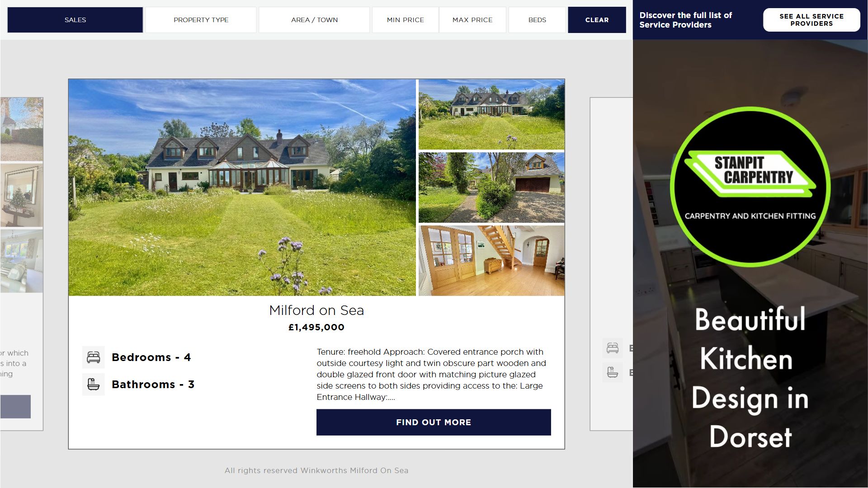Image resolution: width=868 pixels, height=488 pixels.
Task: Click Find Out More for Milford on Sea
Action: (434, 422)
